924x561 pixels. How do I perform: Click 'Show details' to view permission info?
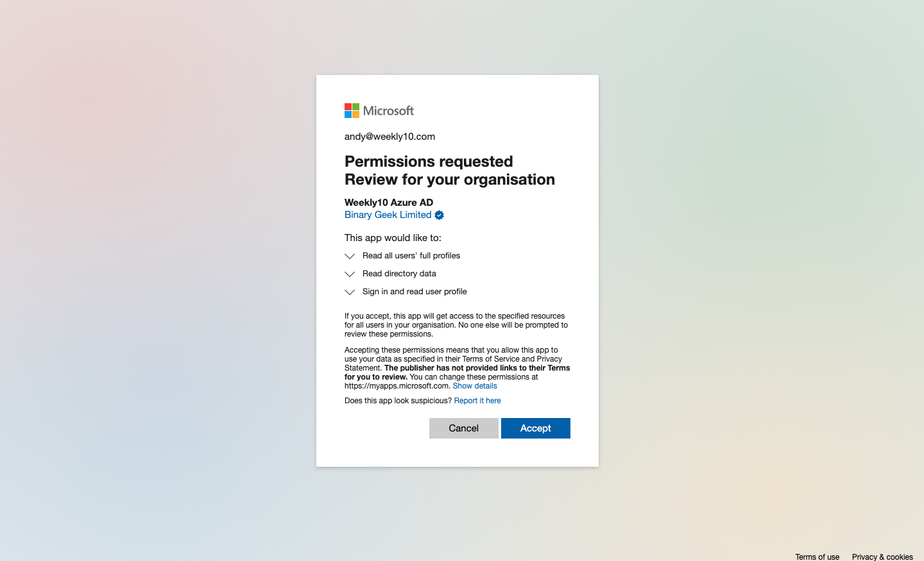(x=475, y=385)
